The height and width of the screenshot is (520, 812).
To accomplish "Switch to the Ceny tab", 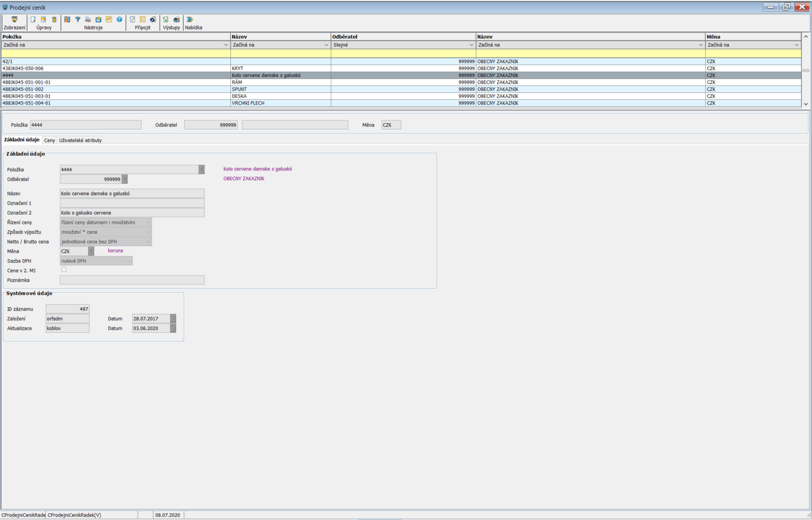I will coord(50,141).
